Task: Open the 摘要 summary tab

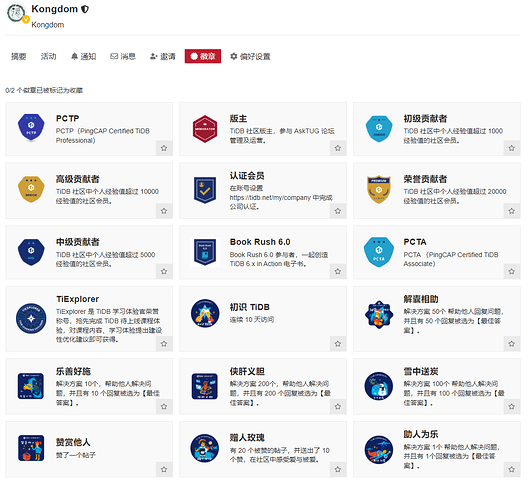Action: click(x=19, y=56)
